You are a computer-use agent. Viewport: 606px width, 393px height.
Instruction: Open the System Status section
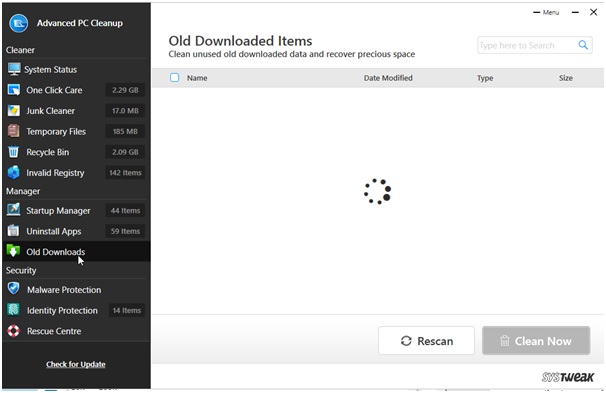click(x=51, y=70)
